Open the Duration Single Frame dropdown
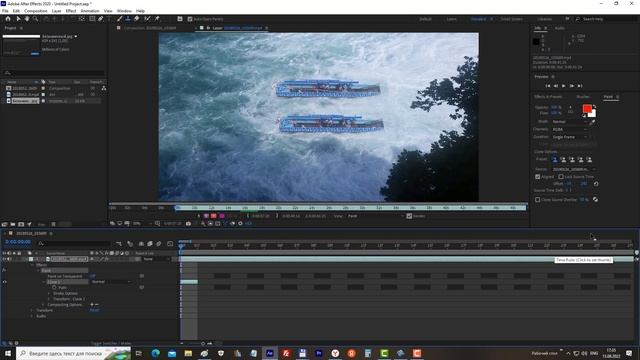Image resolution: width=640 pixels, height=360 pixels. pyautogui.click(x=570, y=137)
